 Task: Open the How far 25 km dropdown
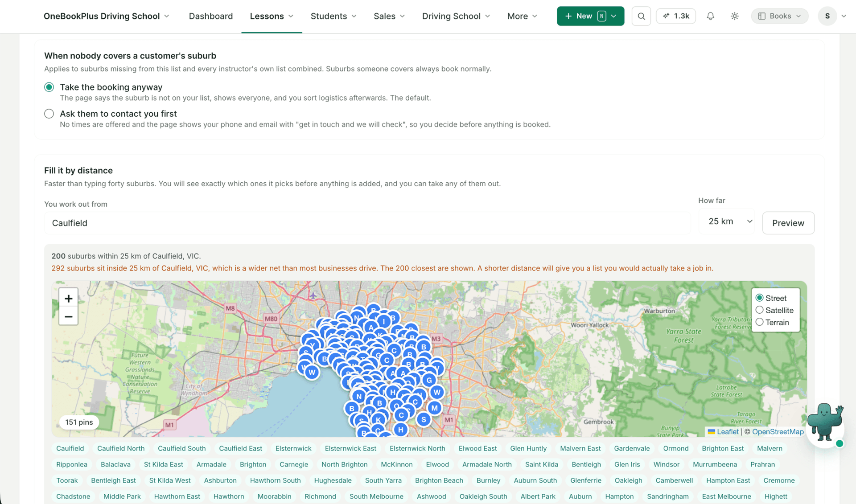click(x=727, y=221)
